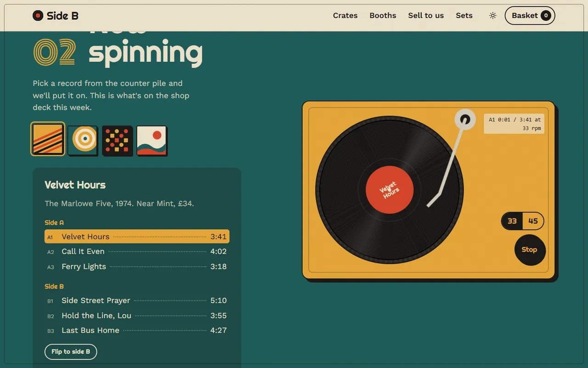
Task: Go to the Booths nav link
Action: [x=383, y=16]
